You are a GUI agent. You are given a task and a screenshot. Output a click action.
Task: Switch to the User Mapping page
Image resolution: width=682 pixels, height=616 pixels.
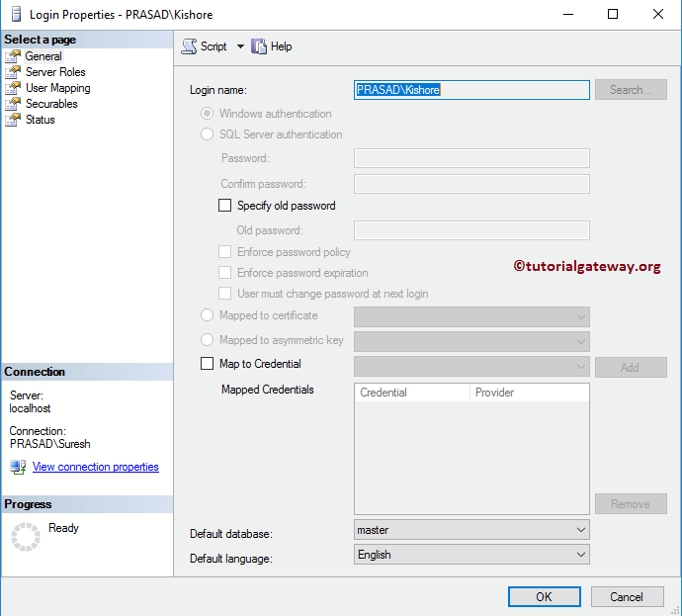coord(58,88)
